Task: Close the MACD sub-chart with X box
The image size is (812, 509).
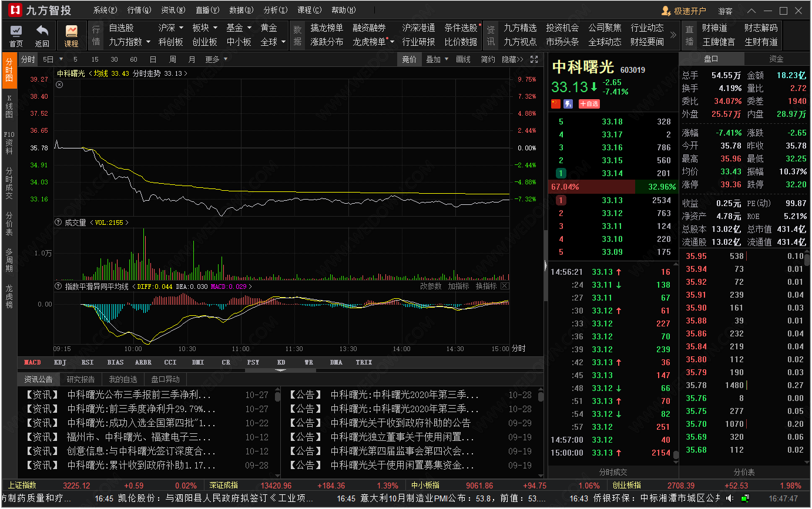Action: click(x=504, y=286)
